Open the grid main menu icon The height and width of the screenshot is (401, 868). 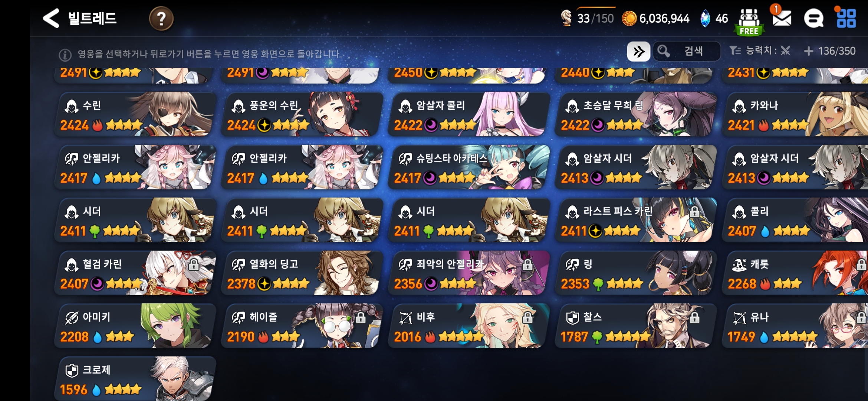pos(846,18)
